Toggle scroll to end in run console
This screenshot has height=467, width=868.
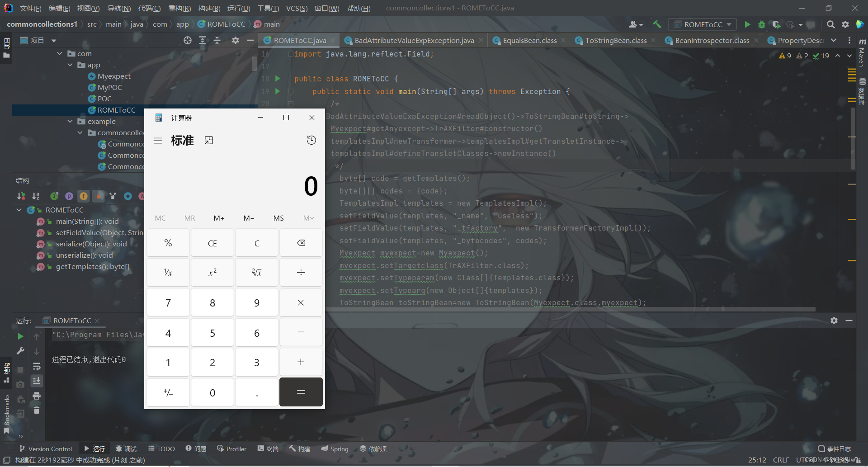[x=37, y=381]
